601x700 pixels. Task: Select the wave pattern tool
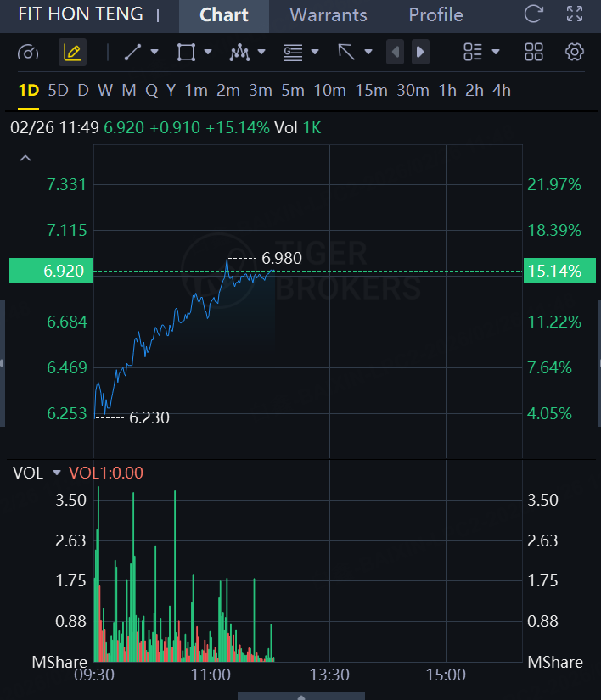239,53
